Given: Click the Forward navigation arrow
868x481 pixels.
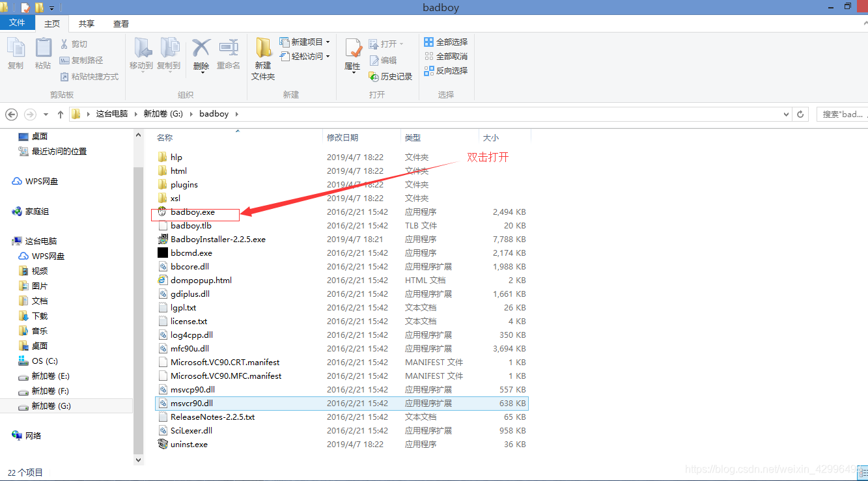Looking at the screenshot, I should click(30, 114).
